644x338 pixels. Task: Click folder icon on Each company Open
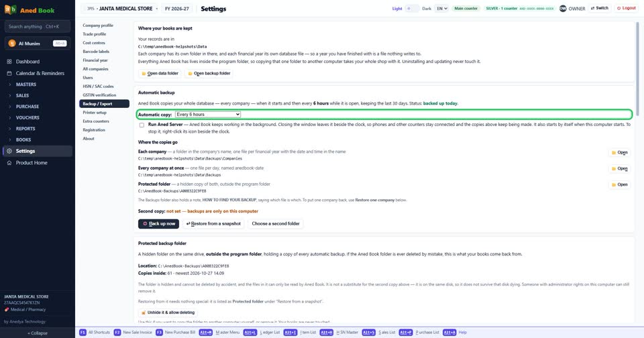coord(614,152)
